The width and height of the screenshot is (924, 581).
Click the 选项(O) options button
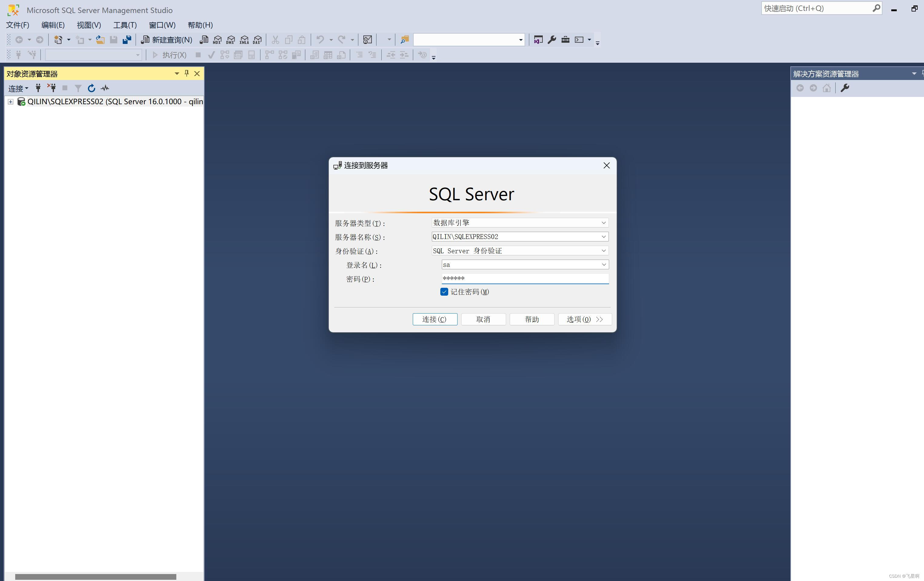(585, 319)
